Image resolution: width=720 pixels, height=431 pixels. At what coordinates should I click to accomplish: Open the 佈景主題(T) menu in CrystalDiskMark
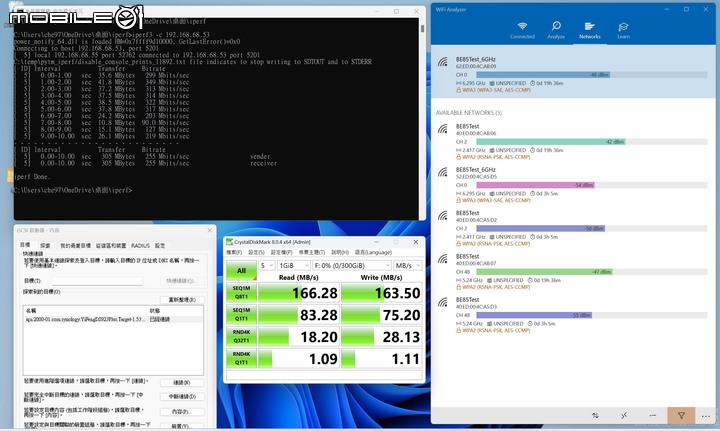point(312,252)
